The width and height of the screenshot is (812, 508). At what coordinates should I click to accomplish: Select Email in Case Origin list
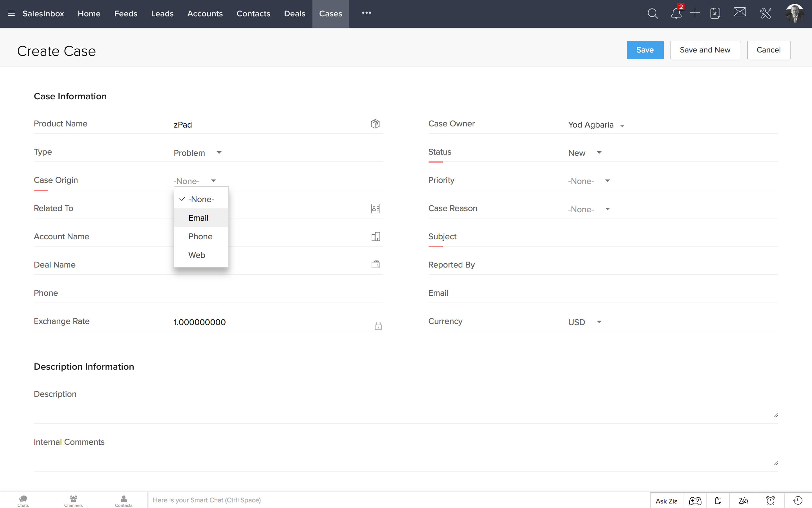pyautogui.click(x=201, y=218)
